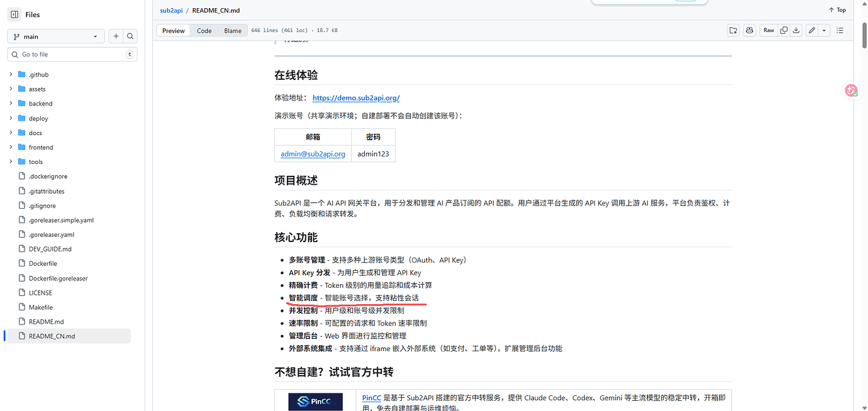Image resolution: width=868 pixels, height=411 pixels.
Task: Copy raw file contents icon
Action: coord(784,30)
